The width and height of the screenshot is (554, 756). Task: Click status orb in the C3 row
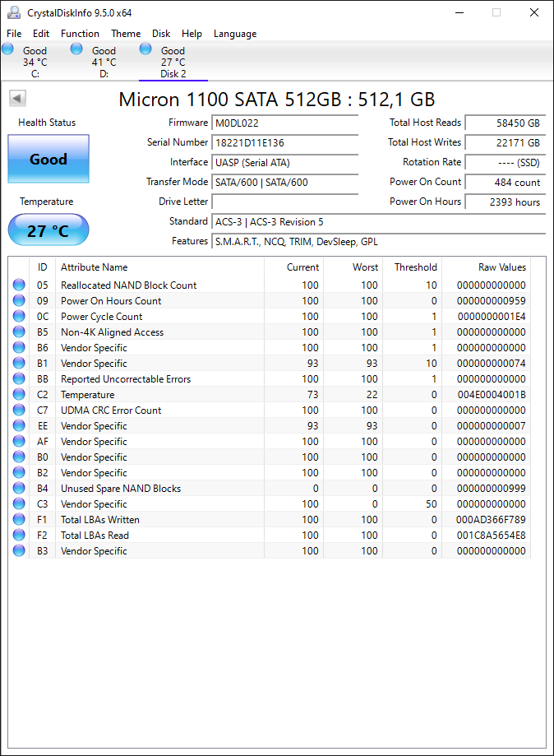[x=19, y=503]
